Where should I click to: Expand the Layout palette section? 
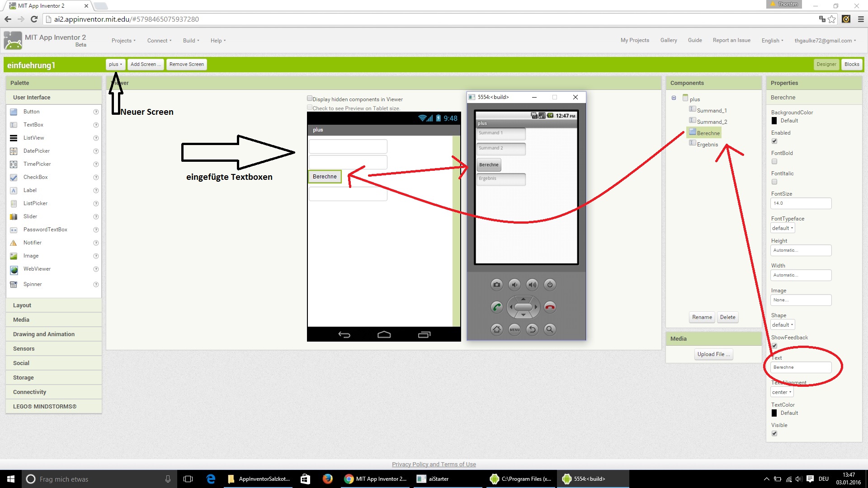(54, 305)
